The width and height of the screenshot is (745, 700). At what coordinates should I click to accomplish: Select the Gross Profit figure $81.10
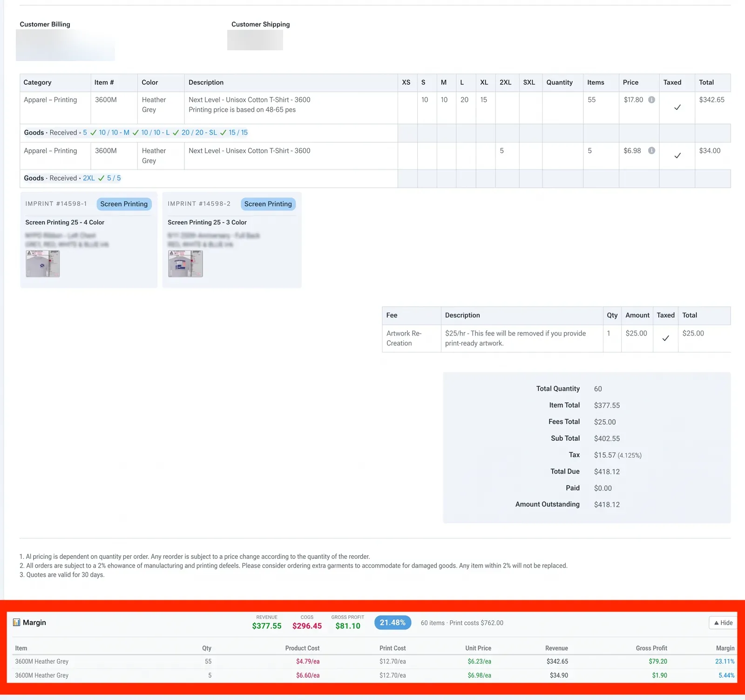click(348, 626)
